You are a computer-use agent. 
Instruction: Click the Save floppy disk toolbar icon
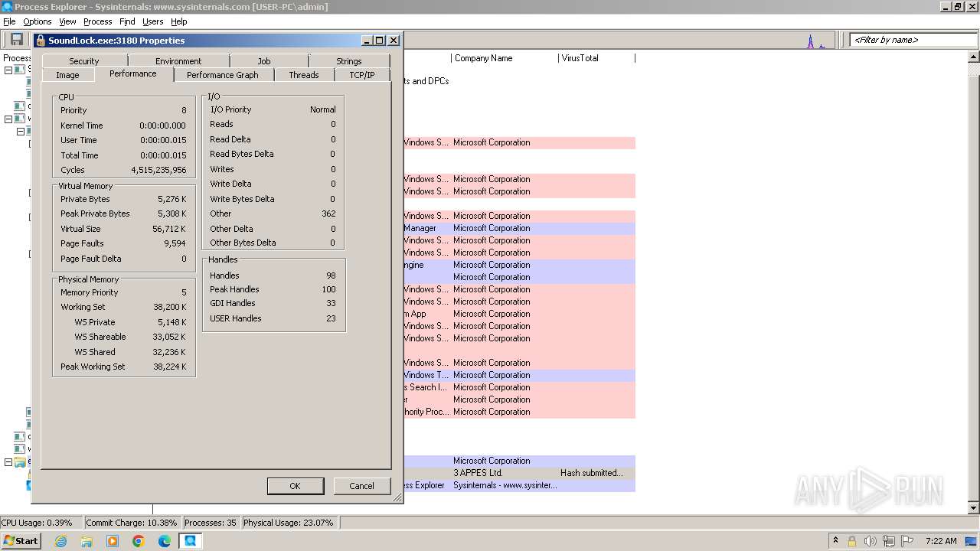(16, 40)
